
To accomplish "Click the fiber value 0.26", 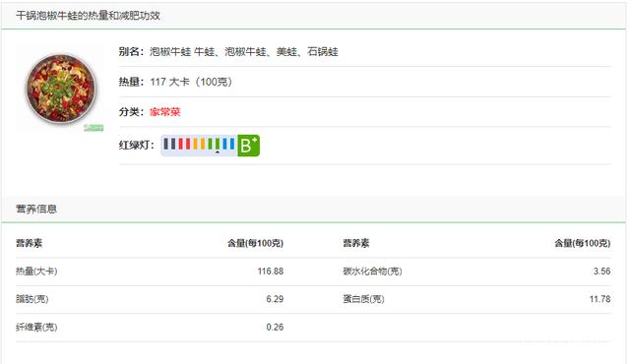I will [x=275, y=327].
